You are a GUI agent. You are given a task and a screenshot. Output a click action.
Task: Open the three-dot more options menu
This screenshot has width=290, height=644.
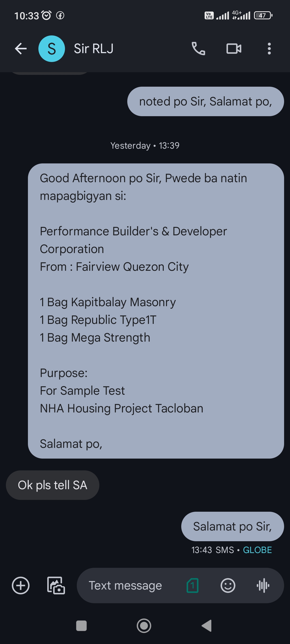point(269,49)
